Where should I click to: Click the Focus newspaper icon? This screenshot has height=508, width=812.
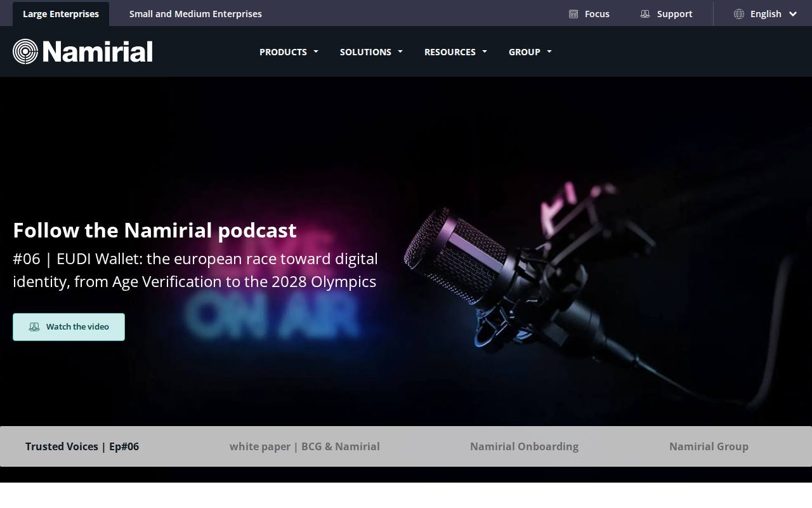573,14
